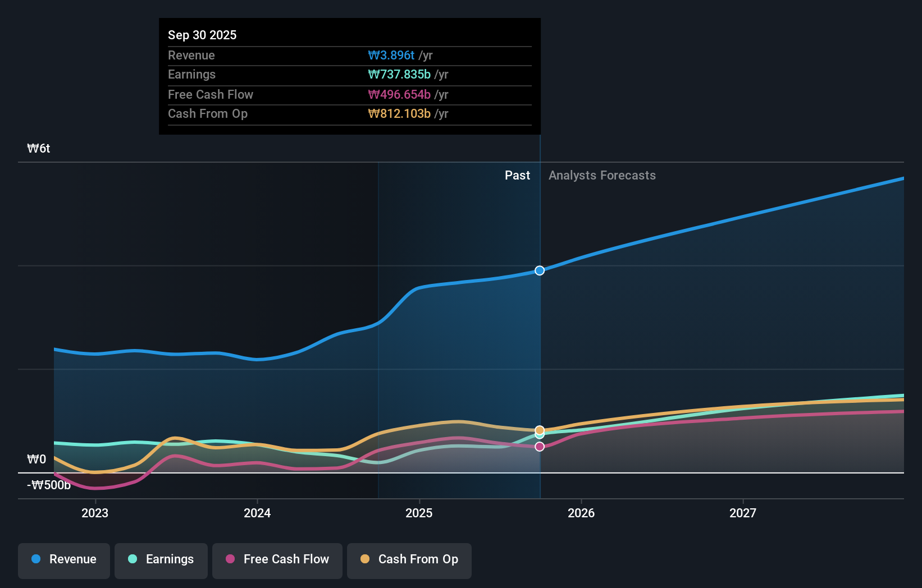The height and width of the screenshot is (588, 922).
Task: Click the Won currency symbol on ₩6t label
Action: 34,148
